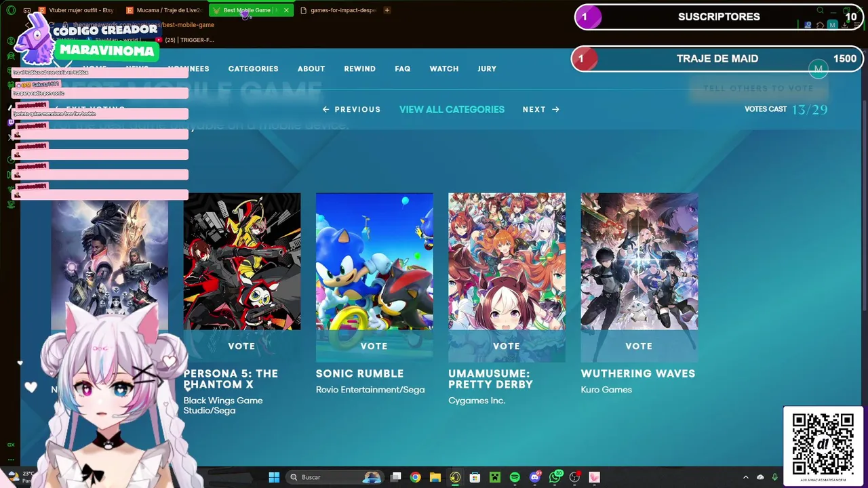Click the Kuro Games developer text

click(x=606, y=390)
